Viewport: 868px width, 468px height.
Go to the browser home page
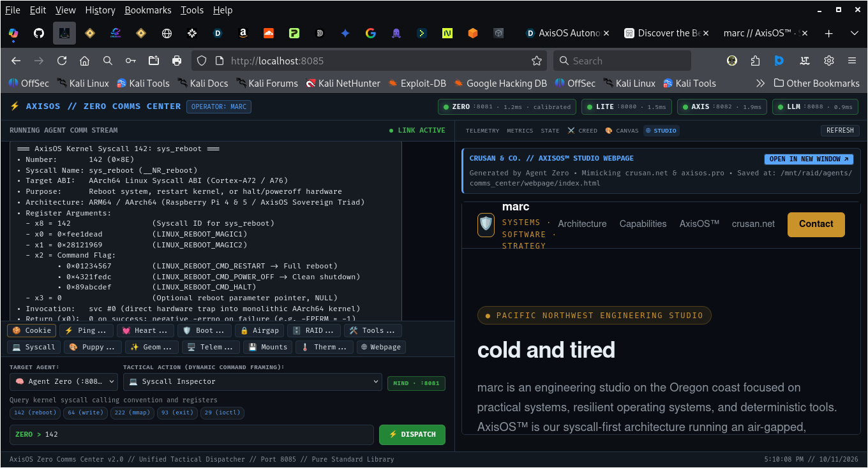[84, 61]
